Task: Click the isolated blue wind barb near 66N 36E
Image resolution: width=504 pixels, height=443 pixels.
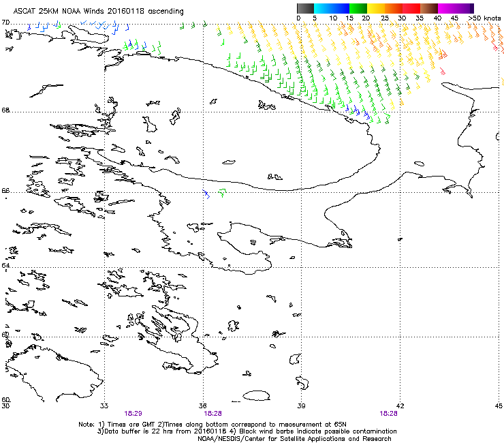Action: tap(206, 194)
